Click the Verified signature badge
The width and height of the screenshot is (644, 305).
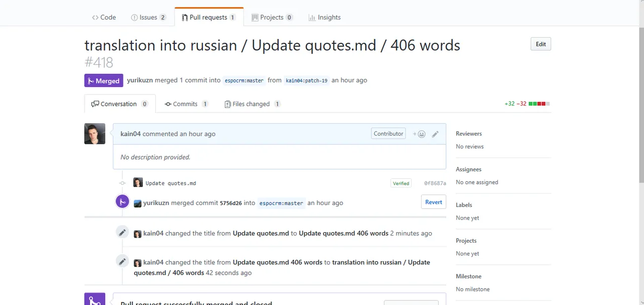[x=401, y=183]
